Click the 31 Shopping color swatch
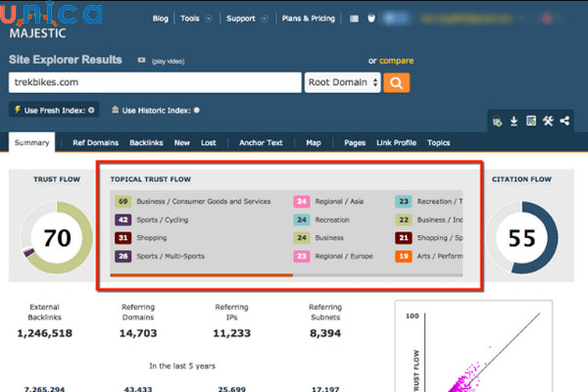This screenshot has height=392, width=588. tap(123, 238)
